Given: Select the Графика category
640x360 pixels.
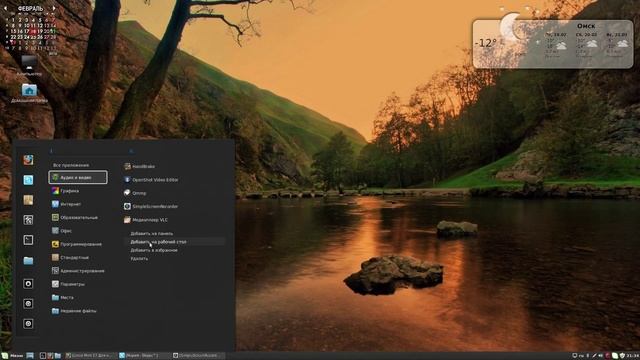Looking at the screenshot, I should (66, 191).
